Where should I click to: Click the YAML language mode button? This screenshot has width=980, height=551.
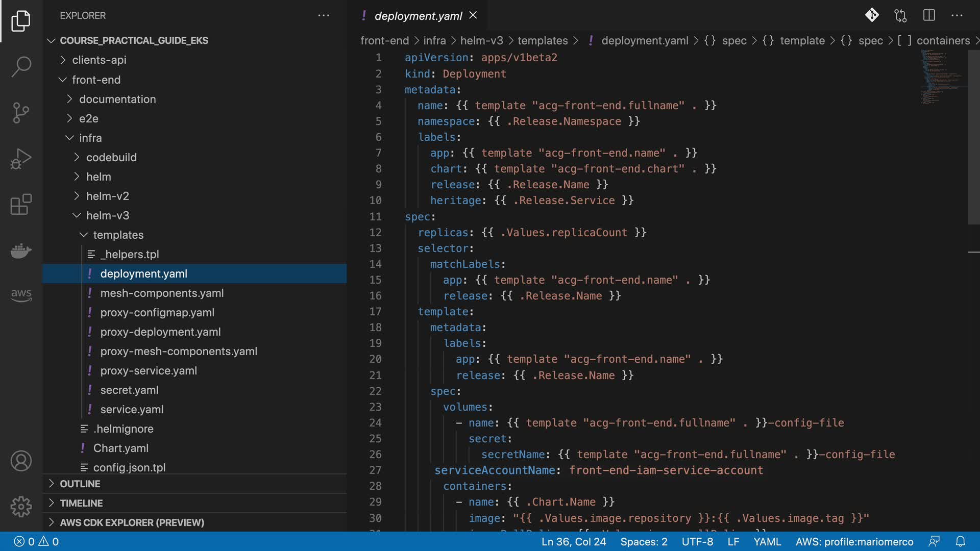(x=767, y=541)
